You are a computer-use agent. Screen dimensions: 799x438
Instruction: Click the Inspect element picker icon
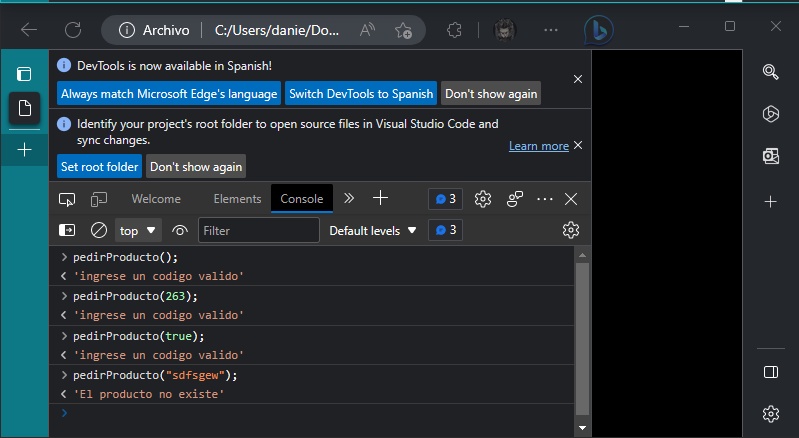[67, 199]
